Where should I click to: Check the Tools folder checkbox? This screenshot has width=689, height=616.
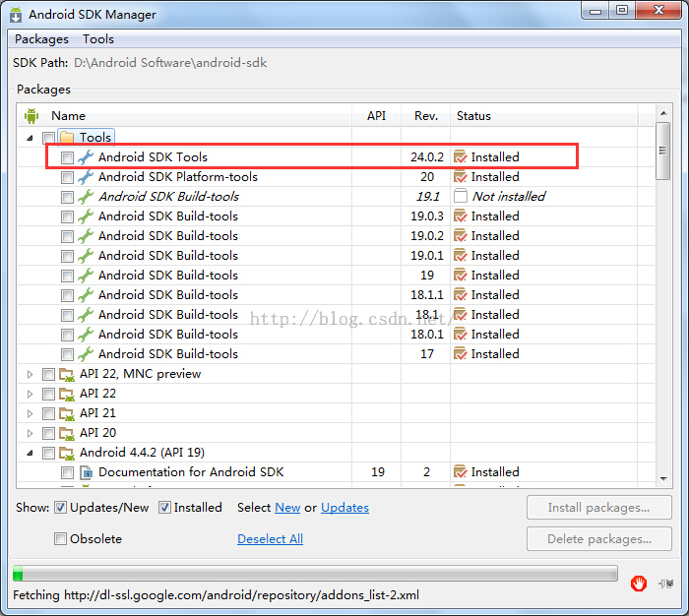(x=48, y=138)
